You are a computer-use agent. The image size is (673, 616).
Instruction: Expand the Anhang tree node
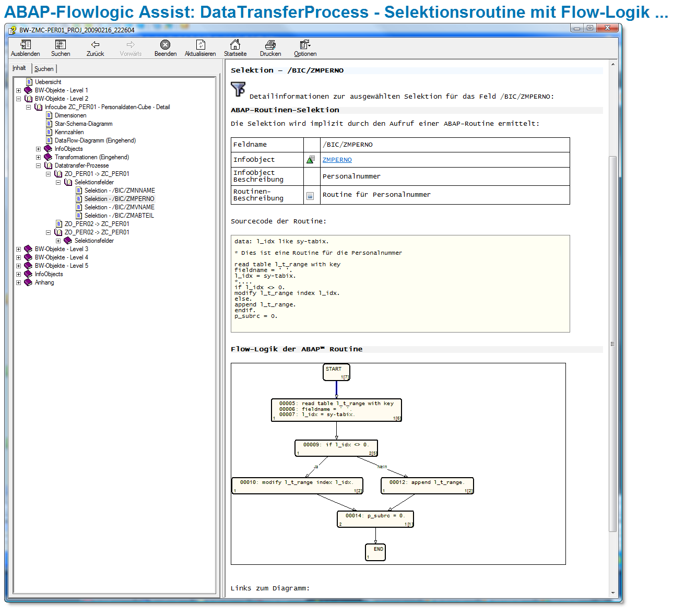point(19,282)
